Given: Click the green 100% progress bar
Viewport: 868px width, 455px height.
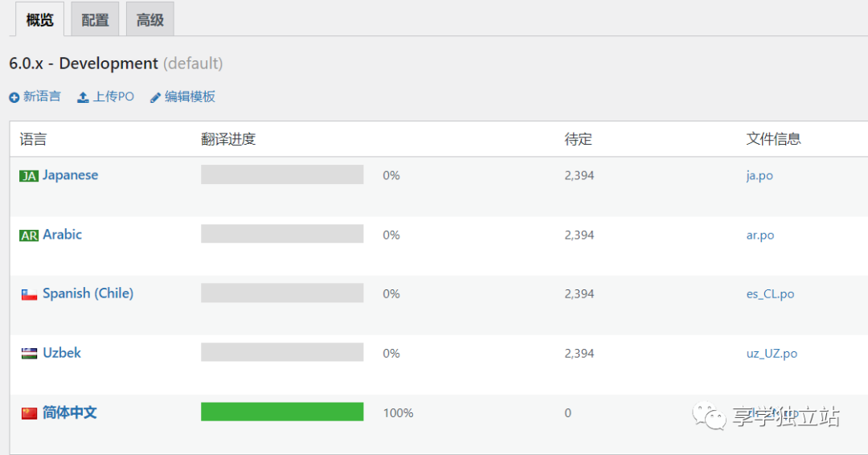Looking at the screenshot, I should tap(282, 412).
